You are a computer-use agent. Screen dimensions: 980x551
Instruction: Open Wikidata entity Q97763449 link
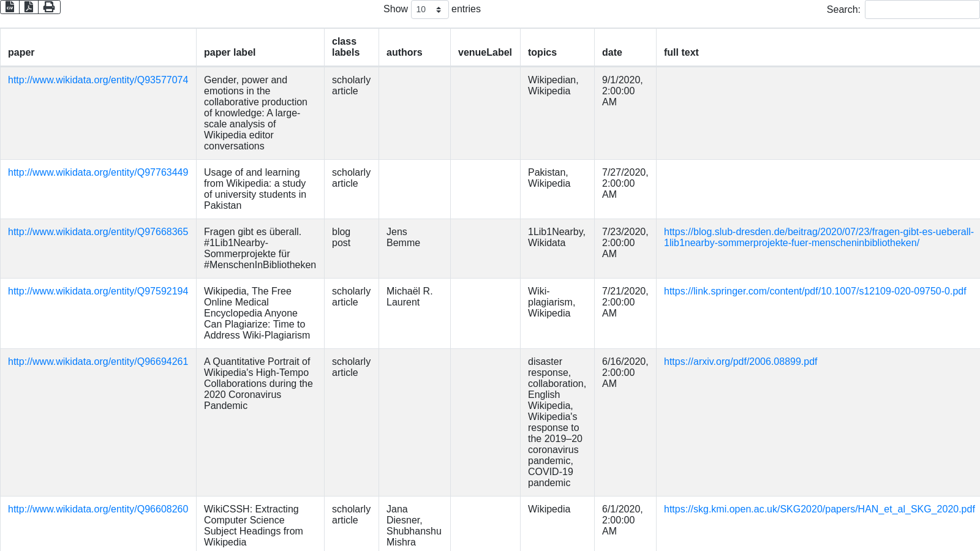pos(98,173)
